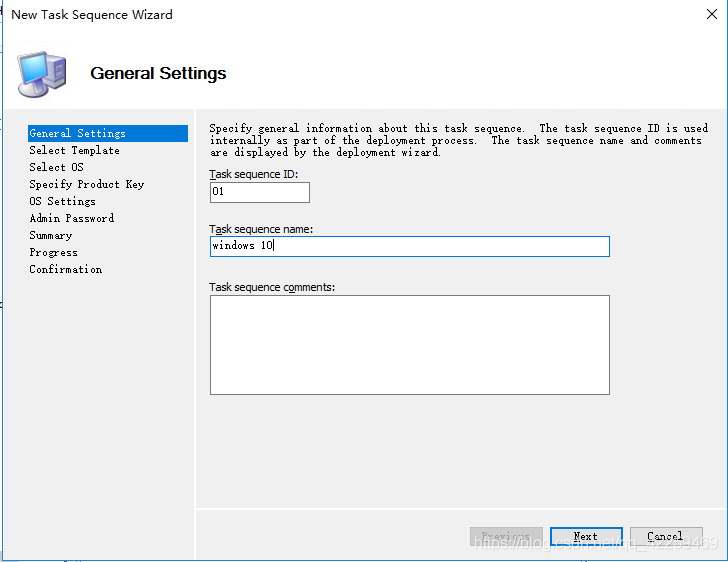728x562 pixels.
Task: Click the 'Task sequence ID:' label
Action: point(254,174)
